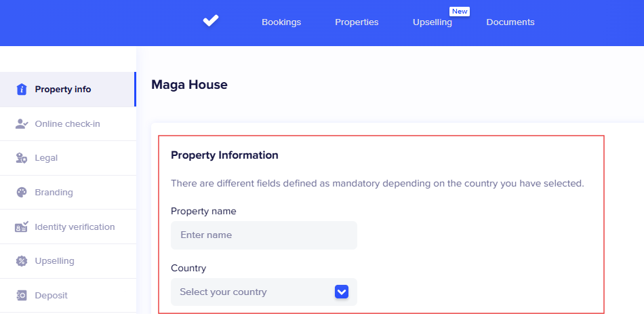Click the Identity verification ID card icon
Viewport: 644px width, 314px height.
(x=21, y=227)
